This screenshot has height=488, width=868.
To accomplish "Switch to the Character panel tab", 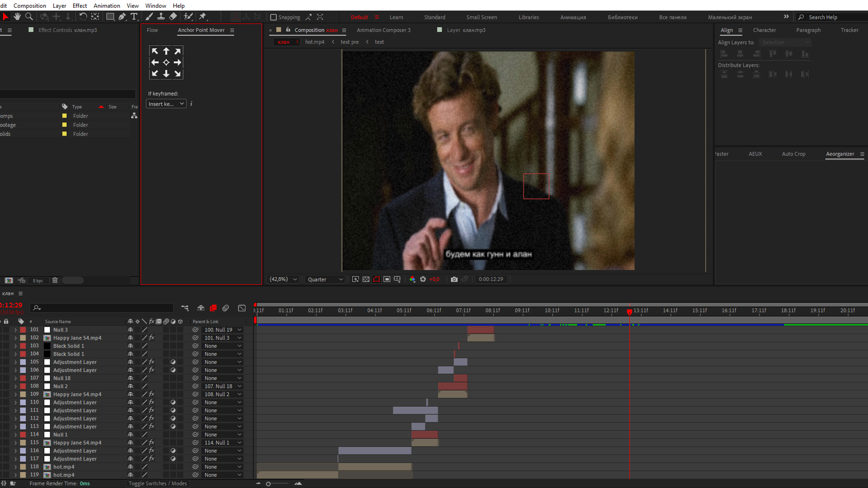I will (x=764, y=30).
